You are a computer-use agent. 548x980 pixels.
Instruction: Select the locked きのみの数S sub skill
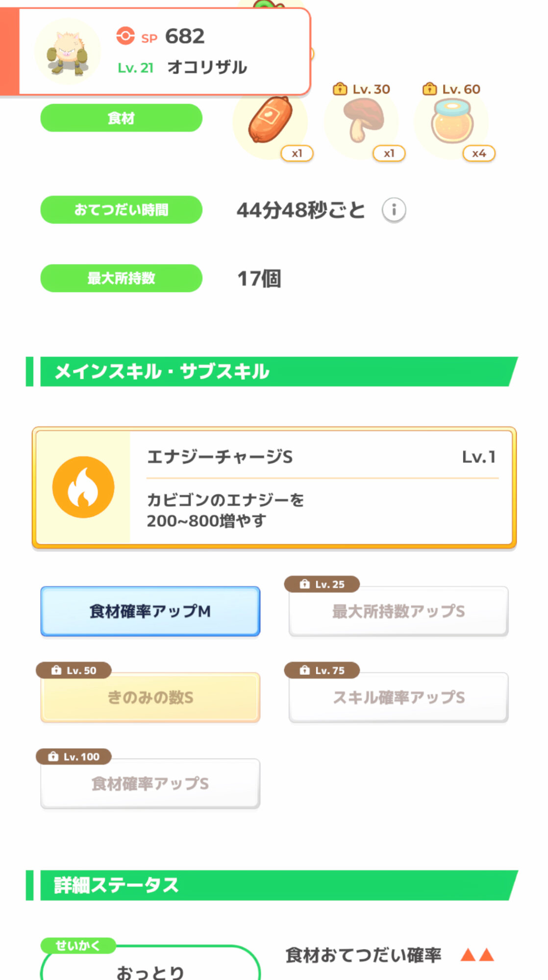click(150, 697)
